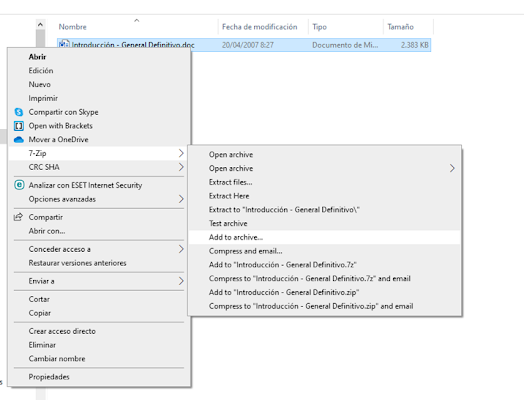Expand the CRC SHA submenu arrow

(x=181, y=167)
